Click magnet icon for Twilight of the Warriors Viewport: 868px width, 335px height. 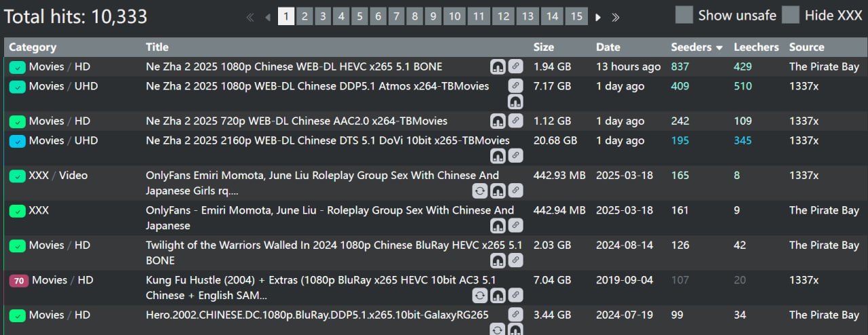498,260
